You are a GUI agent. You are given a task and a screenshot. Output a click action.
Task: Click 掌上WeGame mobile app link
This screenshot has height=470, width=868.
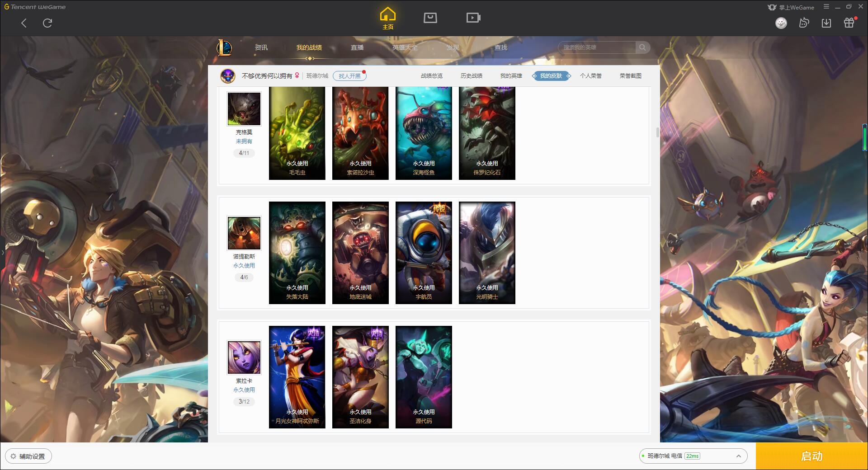(x=791, y=7)
